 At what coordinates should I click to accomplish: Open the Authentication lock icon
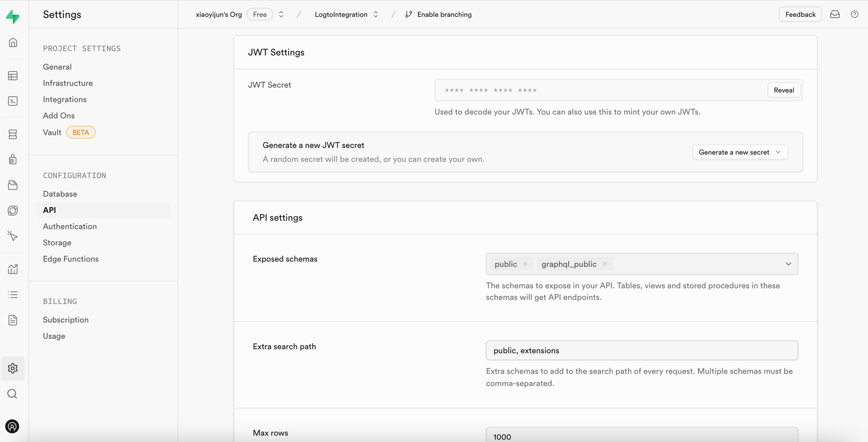tap(13, 159)
